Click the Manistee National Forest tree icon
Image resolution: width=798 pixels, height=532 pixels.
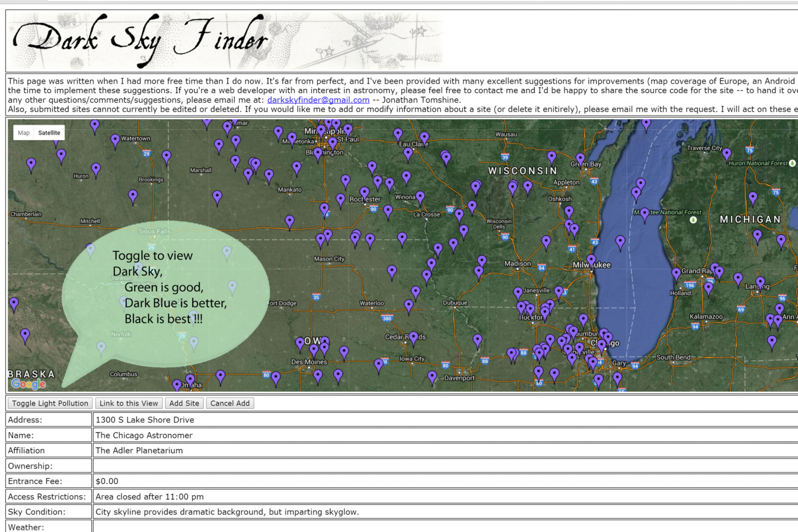click(x=693, y=220)
